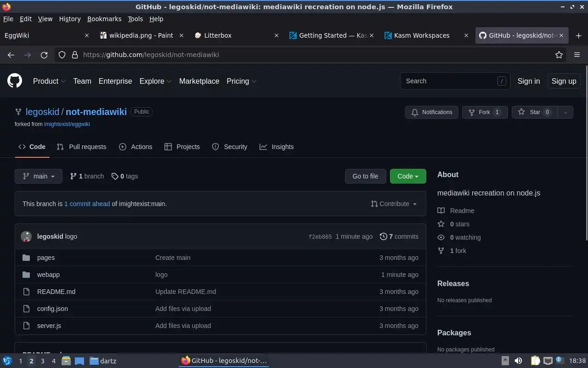Viewport: 588px width, 368px height.
Task: Click the slash shortcut icon in search box
Action: (x=502, y=81)
